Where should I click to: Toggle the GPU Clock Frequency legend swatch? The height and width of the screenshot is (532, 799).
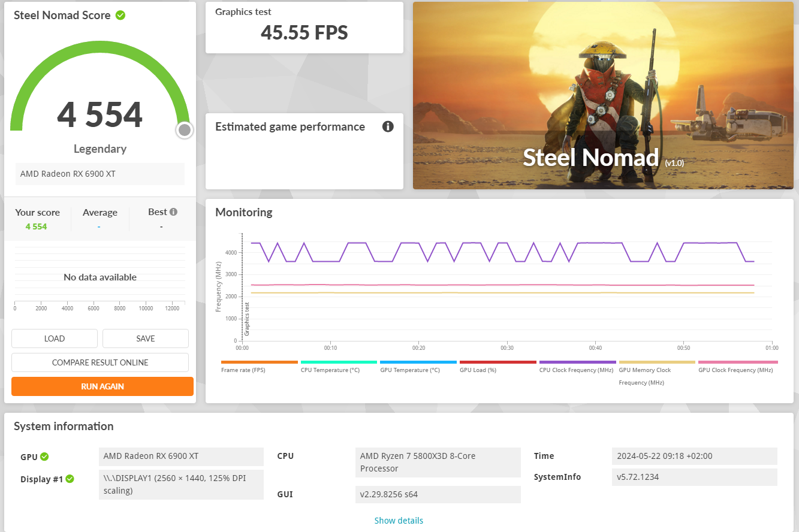point(738,362)
